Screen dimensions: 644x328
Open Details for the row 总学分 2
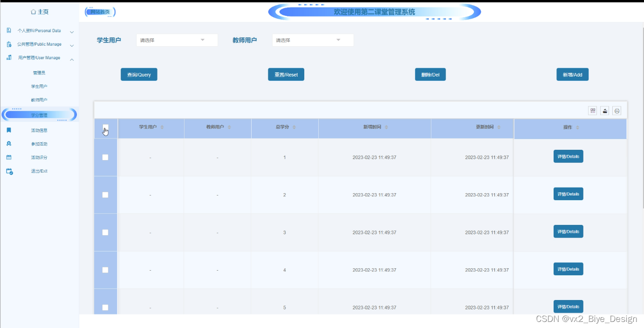[x=568, y=194]
